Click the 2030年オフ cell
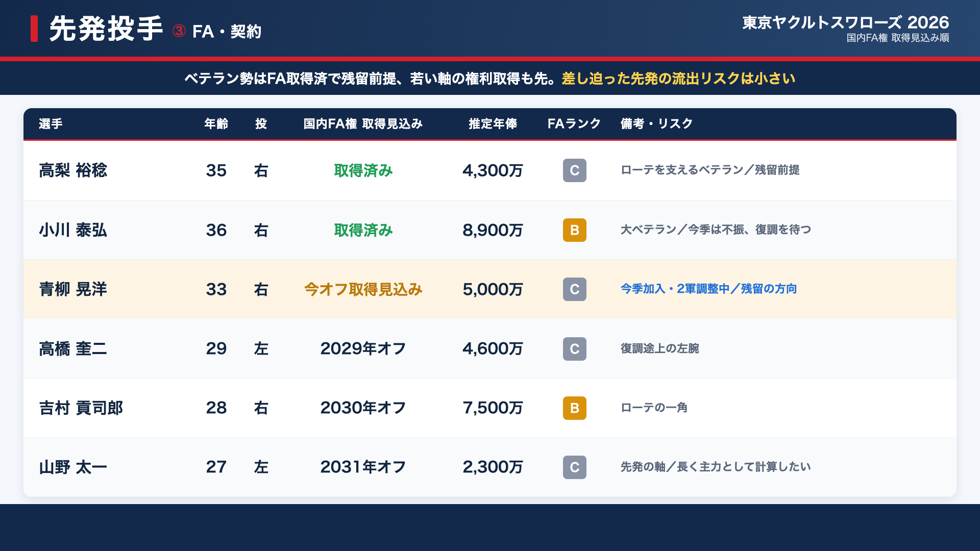 (363, 408)
